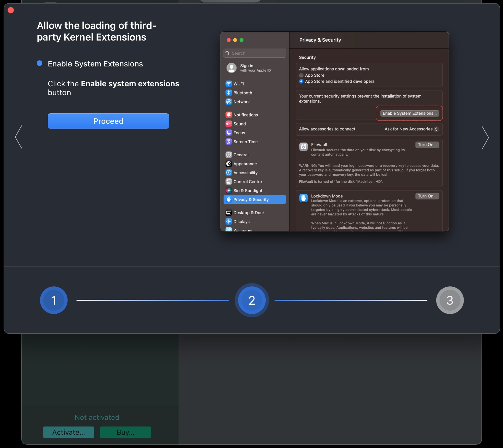Click the Privacy & Security pane title

pyautogui.click(x=320, y=40)
